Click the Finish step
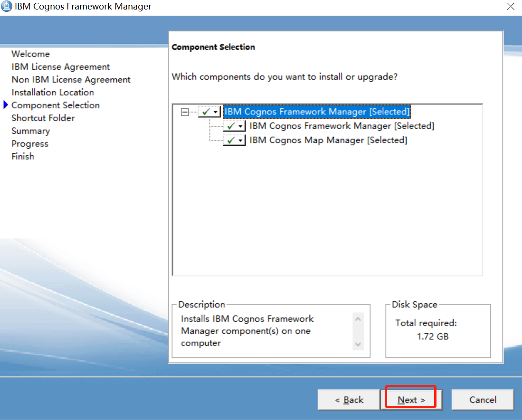The height and width of the screenshot is (420, 522). (23, 156)
